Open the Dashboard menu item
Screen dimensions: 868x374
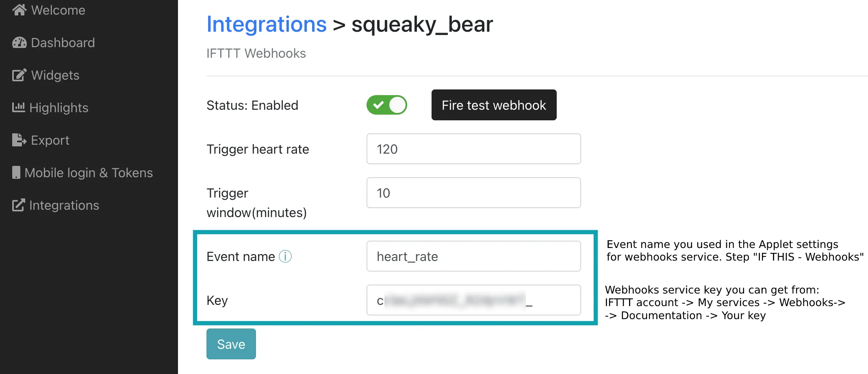click(x=54, y=43)
